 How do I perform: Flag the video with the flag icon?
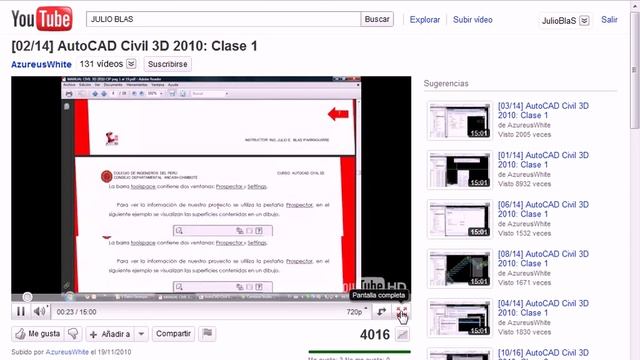pyautogui.click(x=207, y=334)
